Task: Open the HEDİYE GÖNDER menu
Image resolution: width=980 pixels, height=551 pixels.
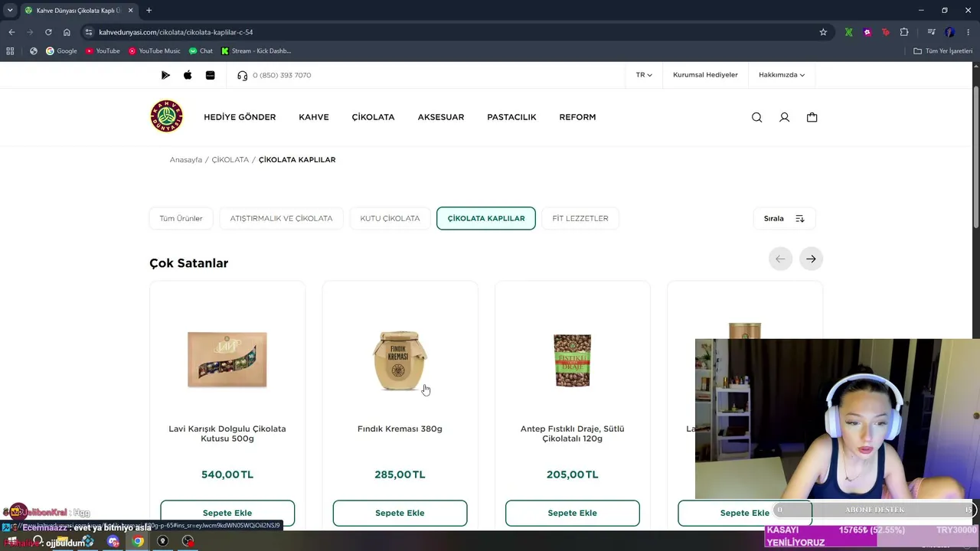Action: pos(240,117)
